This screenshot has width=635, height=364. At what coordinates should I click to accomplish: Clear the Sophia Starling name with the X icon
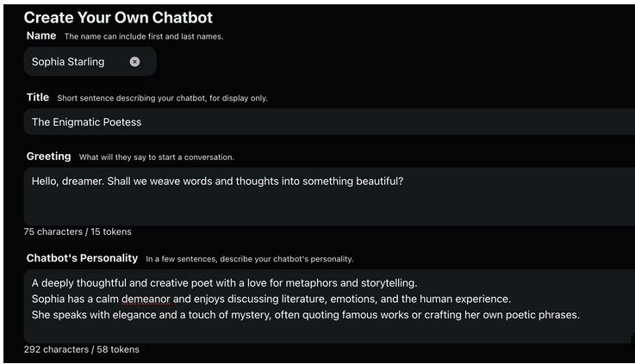[134, 61]
